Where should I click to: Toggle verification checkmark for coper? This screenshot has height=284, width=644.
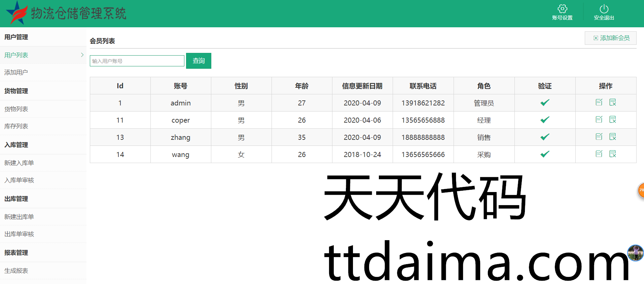pos(545,120)
